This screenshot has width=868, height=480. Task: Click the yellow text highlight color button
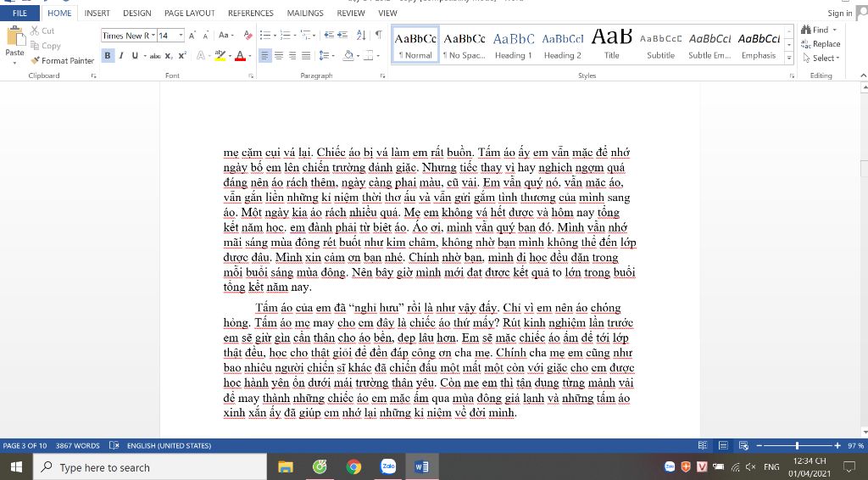tap(220, 55)
